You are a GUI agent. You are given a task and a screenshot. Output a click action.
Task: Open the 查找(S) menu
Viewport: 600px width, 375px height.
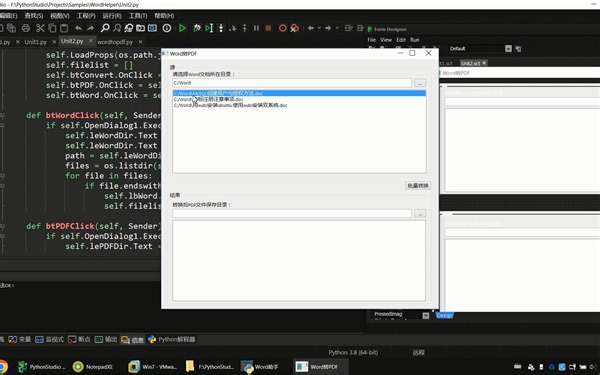(34, 16)
